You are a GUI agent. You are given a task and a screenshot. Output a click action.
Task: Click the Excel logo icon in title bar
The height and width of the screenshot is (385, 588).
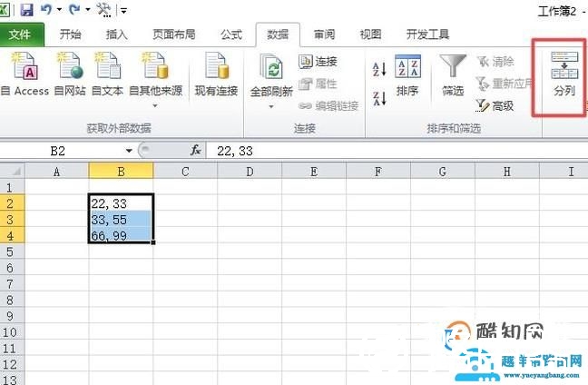coord(5,9)
